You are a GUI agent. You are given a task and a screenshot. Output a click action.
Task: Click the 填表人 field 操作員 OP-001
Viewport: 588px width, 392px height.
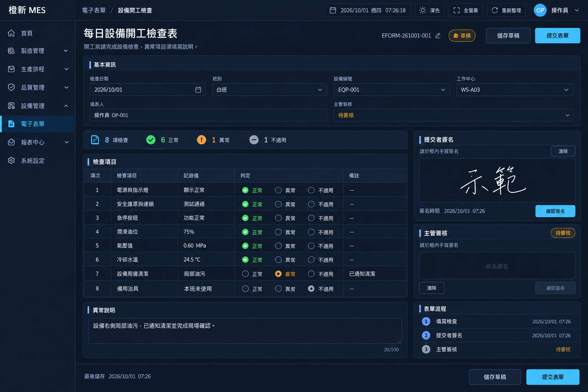click(208, 115)
